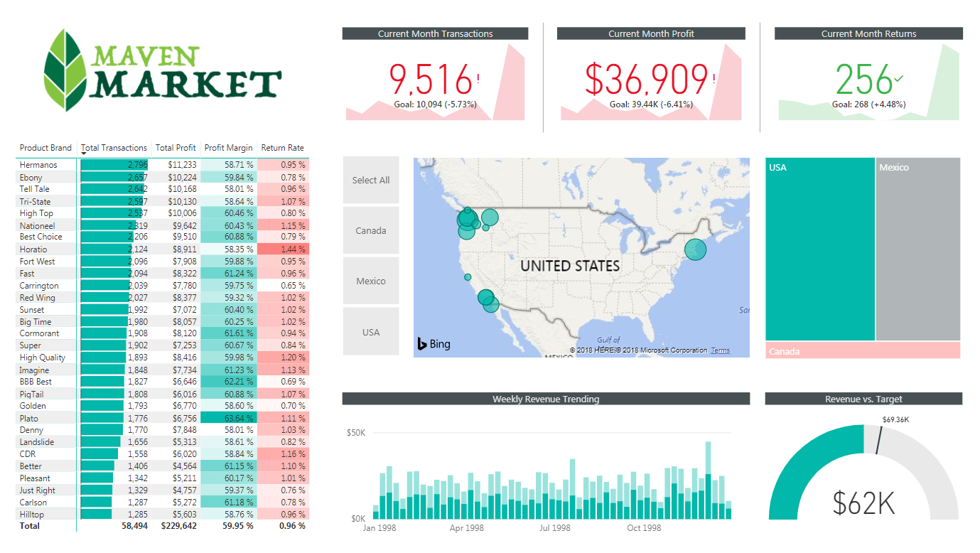Filter the dashboard by Canada
The width and height of the screenshot is (980, 553).
pyautogui.click(x=371, y=231)
